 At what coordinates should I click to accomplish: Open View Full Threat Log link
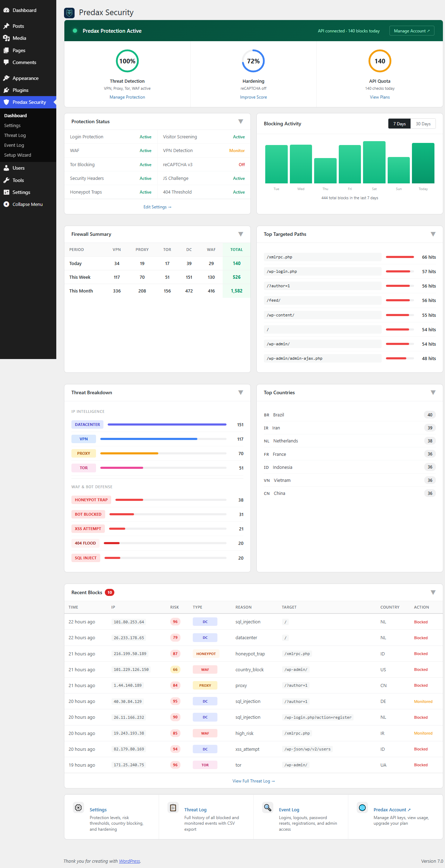253,781
